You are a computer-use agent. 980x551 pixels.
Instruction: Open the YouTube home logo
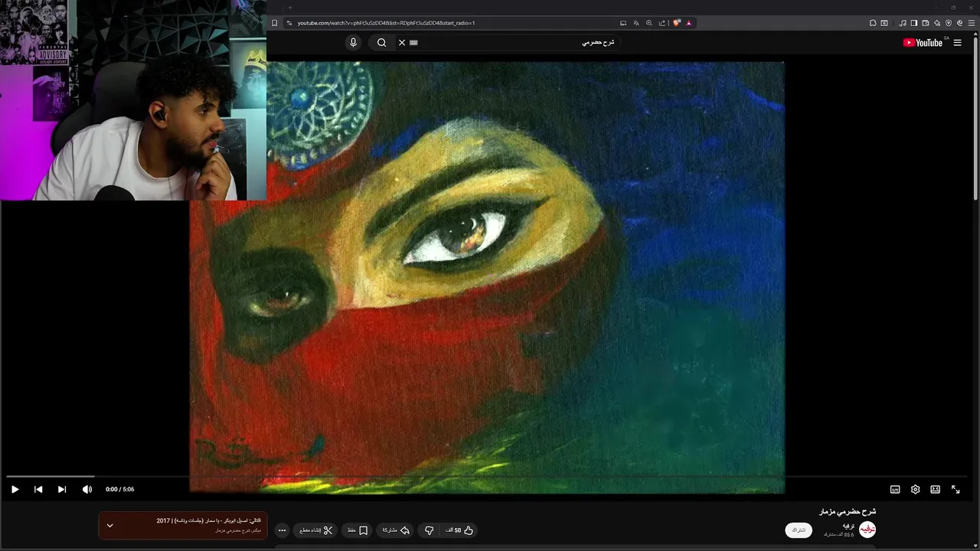pyautogui.click(x=923, y=42)
